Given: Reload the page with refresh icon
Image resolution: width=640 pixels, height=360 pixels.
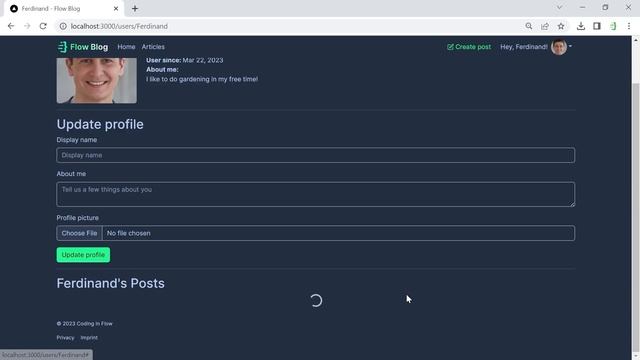Looking at the screenshot, I should (x=43, y=26).
